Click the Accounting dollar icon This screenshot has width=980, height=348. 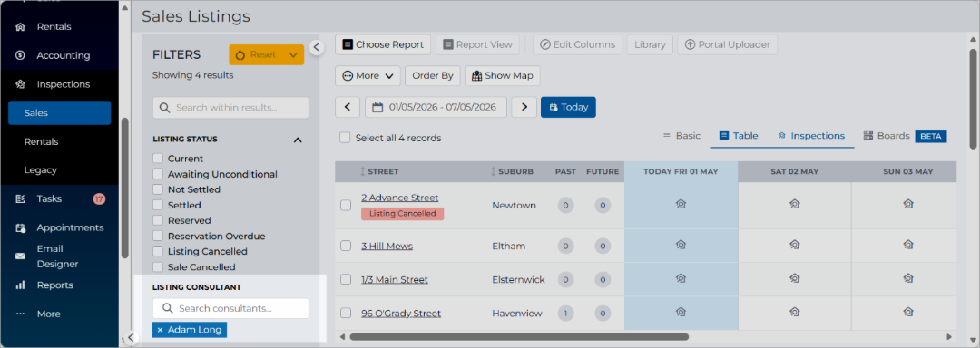click(21, 55)
